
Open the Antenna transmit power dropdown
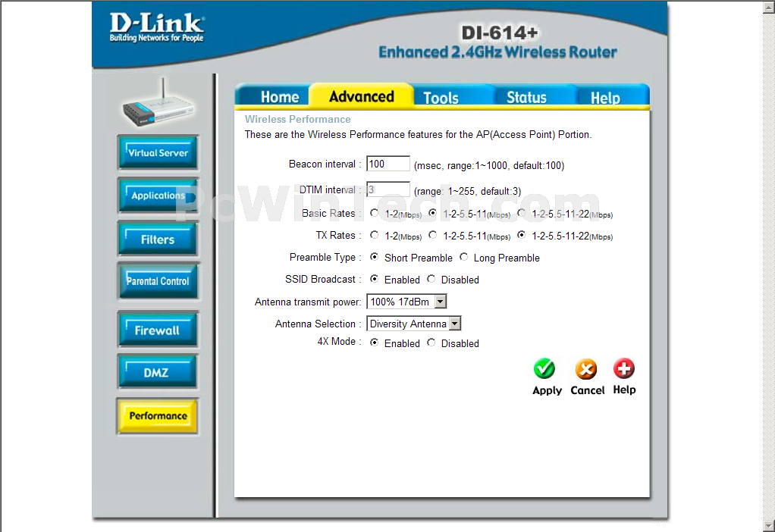tap(406, 302)
